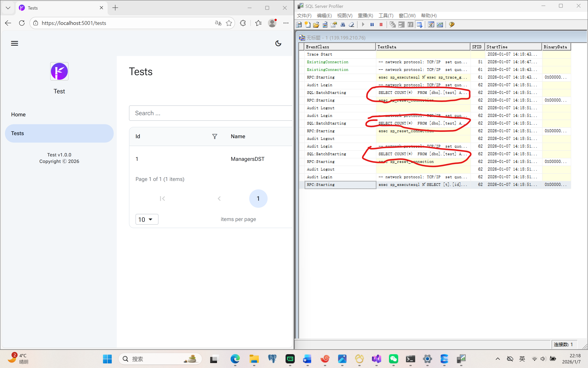
Task: Open a new browser tab
Action: (x=115, y=8)
